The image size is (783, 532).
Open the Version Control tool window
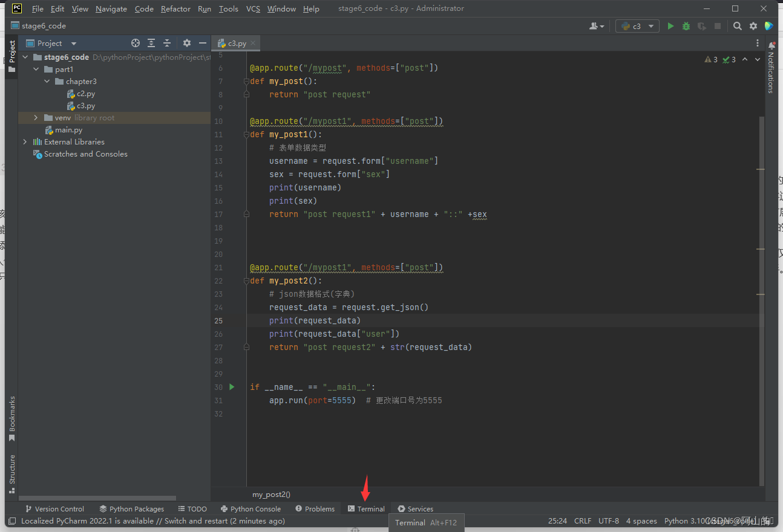click(x=54, y=509)
